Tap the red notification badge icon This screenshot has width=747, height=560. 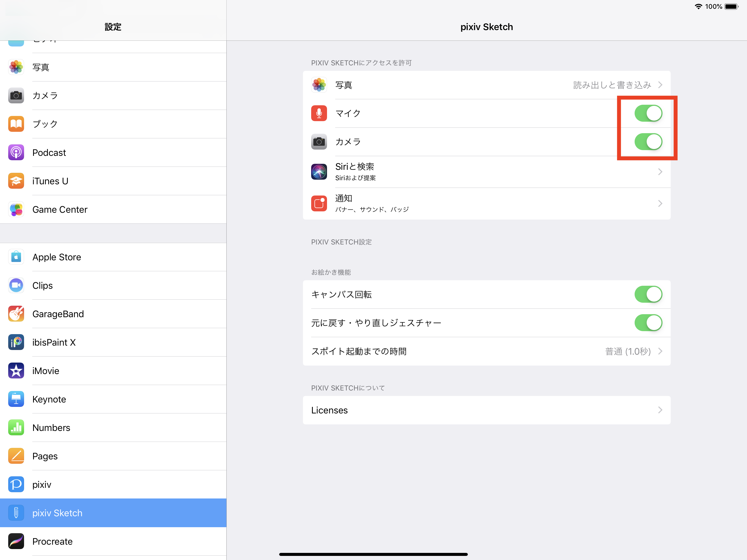pyautogui.click(x=319, y=203)
